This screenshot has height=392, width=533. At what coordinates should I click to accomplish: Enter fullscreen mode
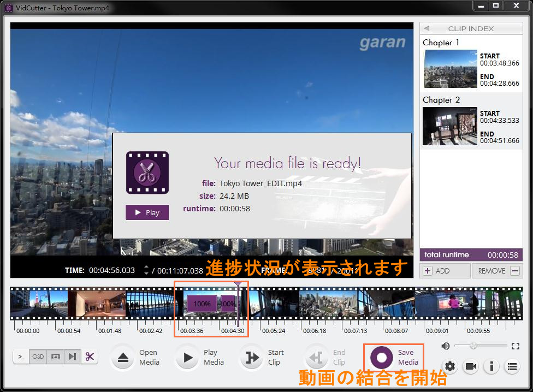click(515, 346)
